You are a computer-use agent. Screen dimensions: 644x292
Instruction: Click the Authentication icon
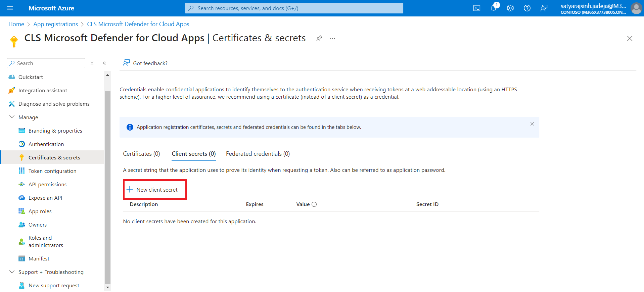tap(22, 144)
